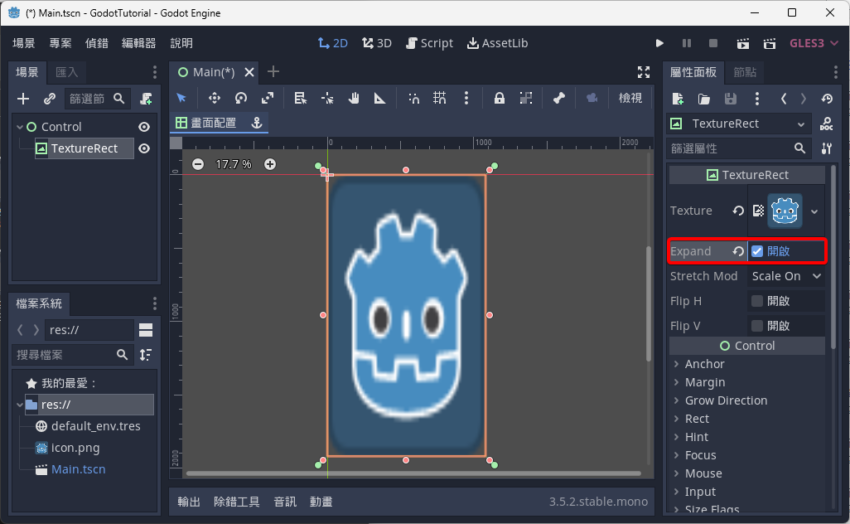Screen dimensions: 850x524
Task: Open the 檢視 view menu in the canvas toolbar
Action: (x=630, y=98)
